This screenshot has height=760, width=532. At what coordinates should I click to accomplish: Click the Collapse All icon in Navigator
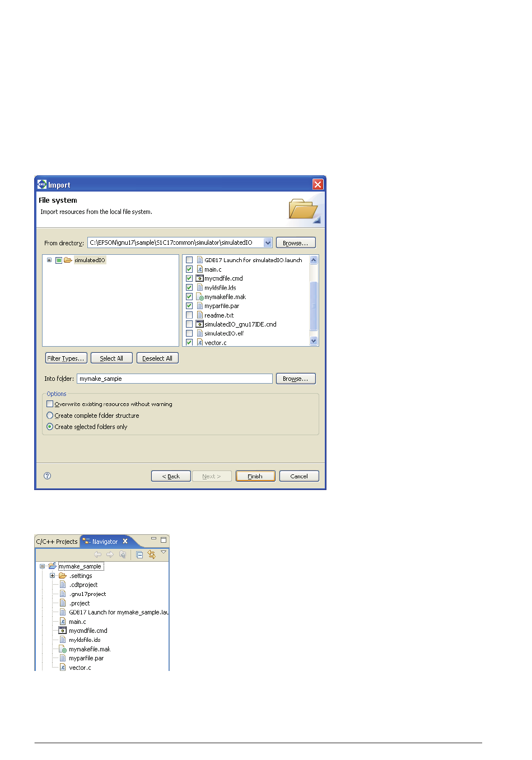coord(139,554)
